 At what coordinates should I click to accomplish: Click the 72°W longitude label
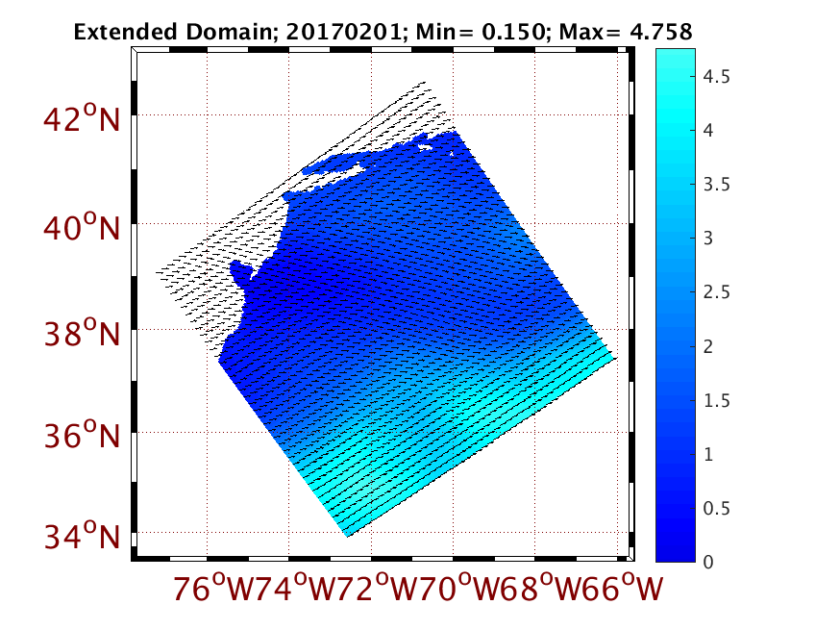377,589
